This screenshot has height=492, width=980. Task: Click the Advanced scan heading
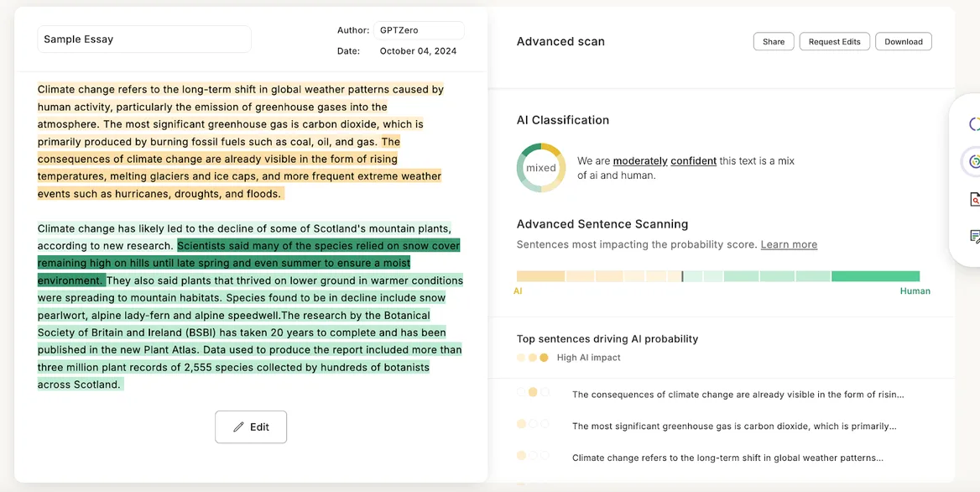tap(560, 42)
